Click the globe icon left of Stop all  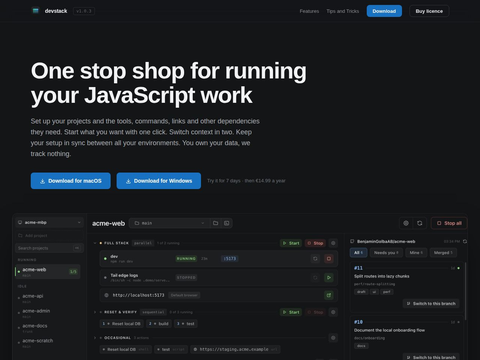[x=406, y=223]
